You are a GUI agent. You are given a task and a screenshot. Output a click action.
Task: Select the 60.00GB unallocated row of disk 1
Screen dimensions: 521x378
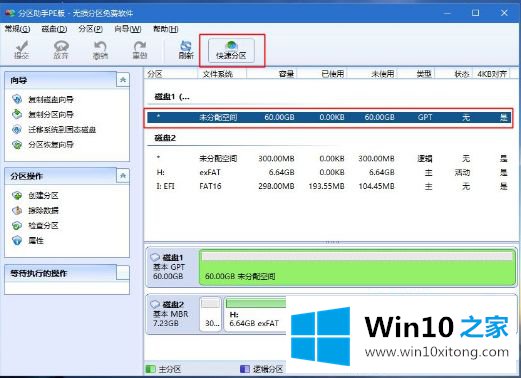pos(329,117)
